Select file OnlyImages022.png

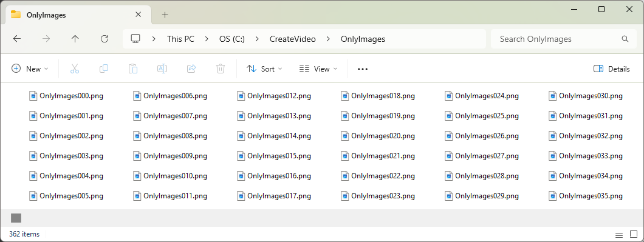point(378,176)
